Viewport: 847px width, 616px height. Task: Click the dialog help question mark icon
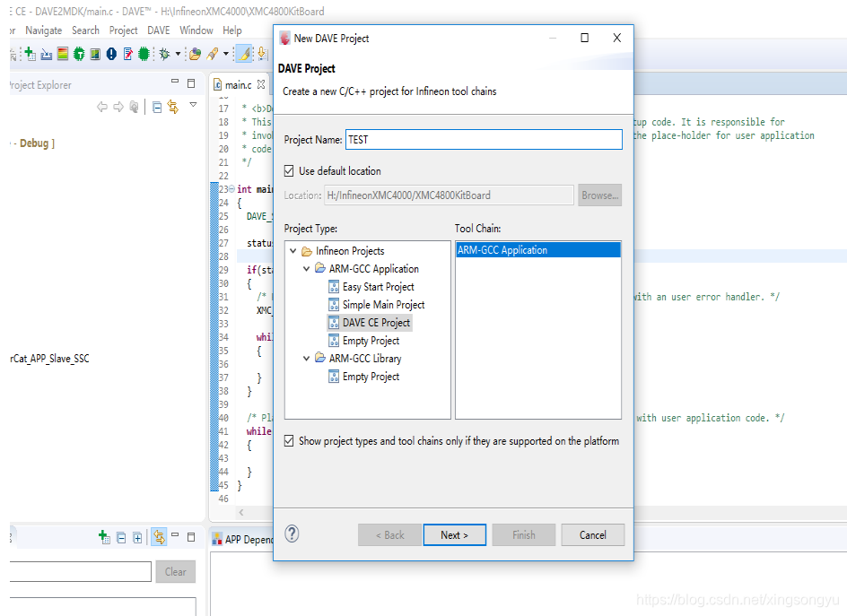[x=292, y=534]
